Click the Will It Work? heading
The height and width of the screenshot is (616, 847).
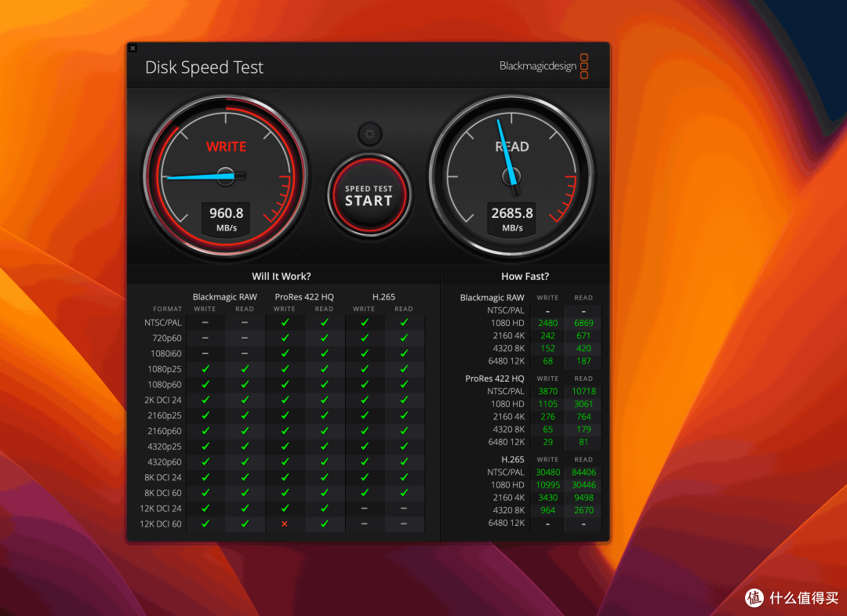pos(282,277)
